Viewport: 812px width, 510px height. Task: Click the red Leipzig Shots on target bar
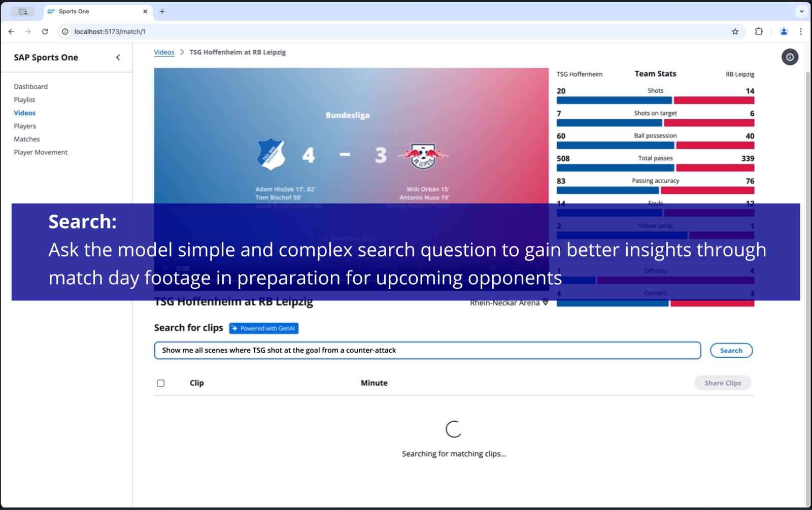click(x=709, y=123)
